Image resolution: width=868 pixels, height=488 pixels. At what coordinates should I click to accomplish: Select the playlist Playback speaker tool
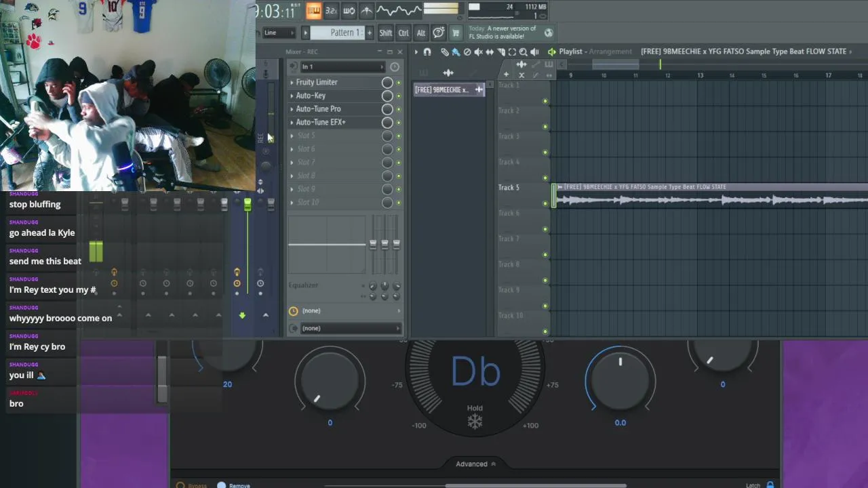click(x=534, y=52)
